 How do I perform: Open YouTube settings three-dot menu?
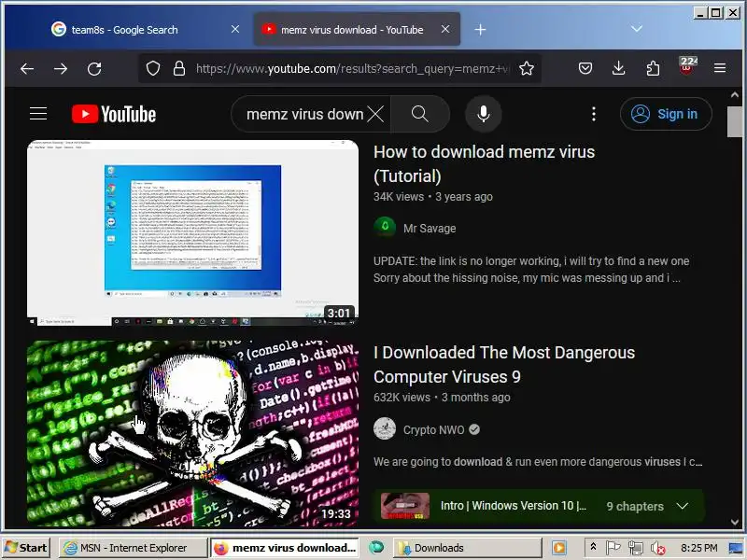coord(593,114)
